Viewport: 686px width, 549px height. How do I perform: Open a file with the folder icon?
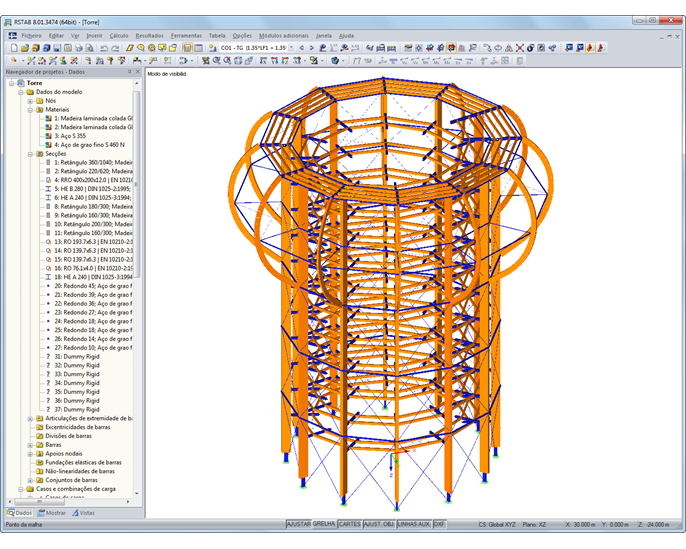click(25, 48)
